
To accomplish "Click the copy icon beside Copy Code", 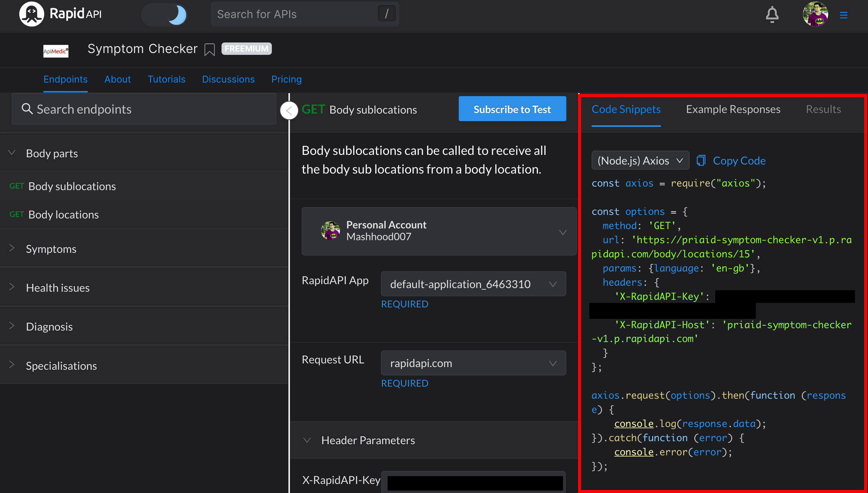I will click(x=700, y=161).
